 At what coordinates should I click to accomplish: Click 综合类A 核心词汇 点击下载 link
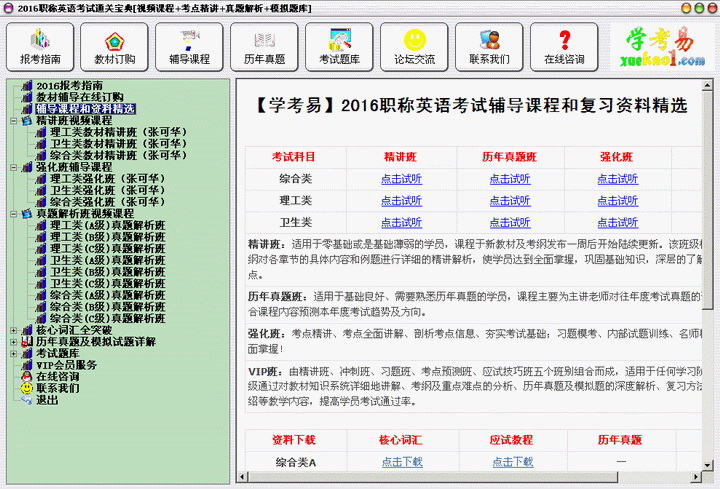coord(402,462)
